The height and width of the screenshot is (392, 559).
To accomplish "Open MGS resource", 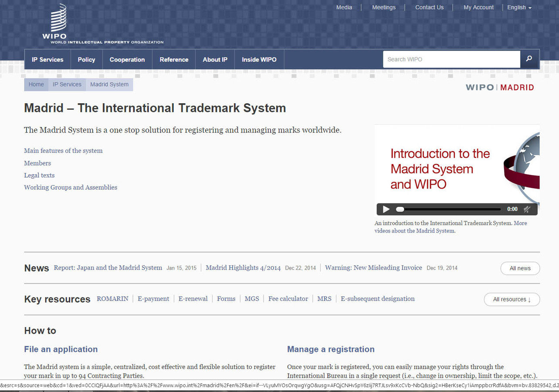I will (x=252, y=299).
